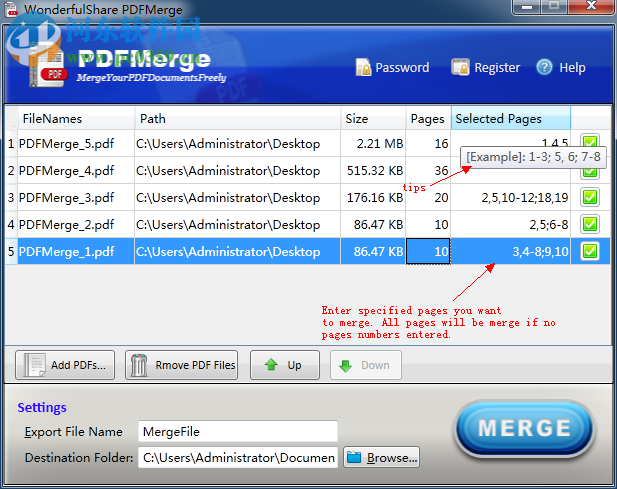Click the Register link text
617x489 pixels.
497,68
